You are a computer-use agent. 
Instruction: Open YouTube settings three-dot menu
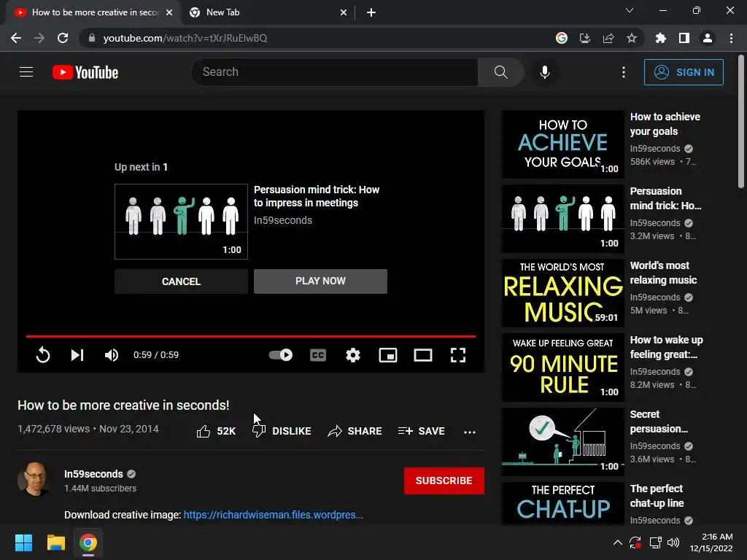[624, 72]
